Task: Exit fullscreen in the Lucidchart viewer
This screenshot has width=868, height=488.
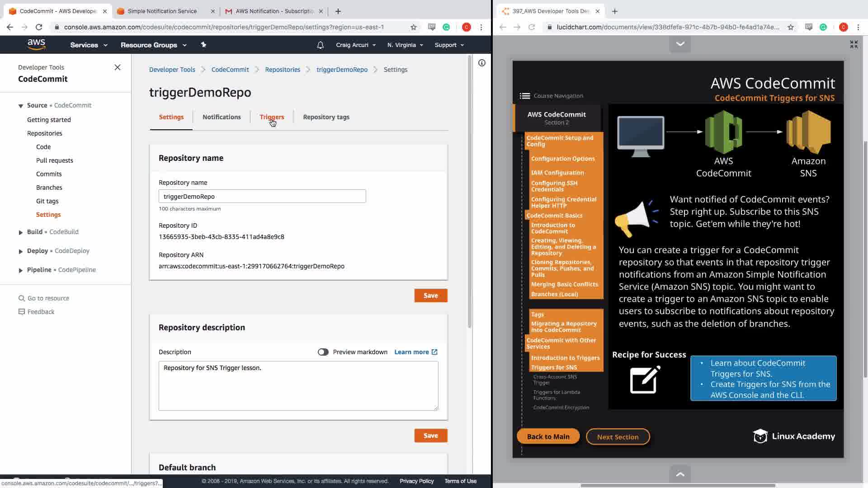Action: click(x=854, y=44)
